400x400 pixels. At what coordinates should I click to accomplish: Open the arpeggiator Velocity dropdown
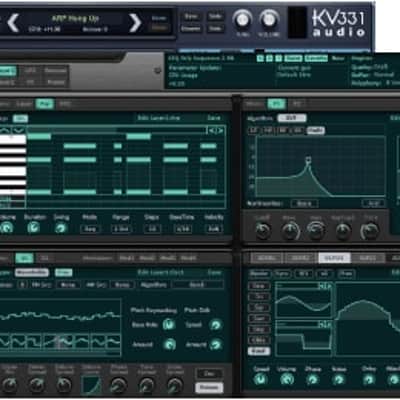tap(213, 229)
